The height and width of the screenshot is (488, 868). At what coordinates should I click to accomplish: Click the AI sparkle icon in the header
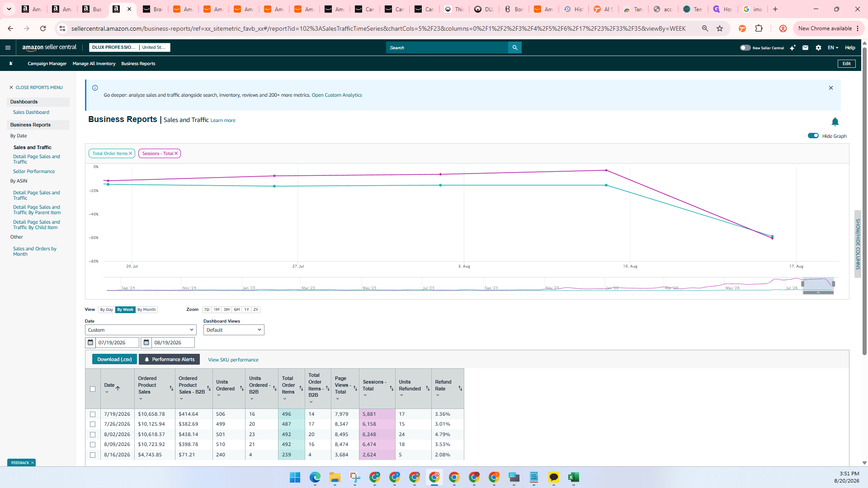[793, 47]
